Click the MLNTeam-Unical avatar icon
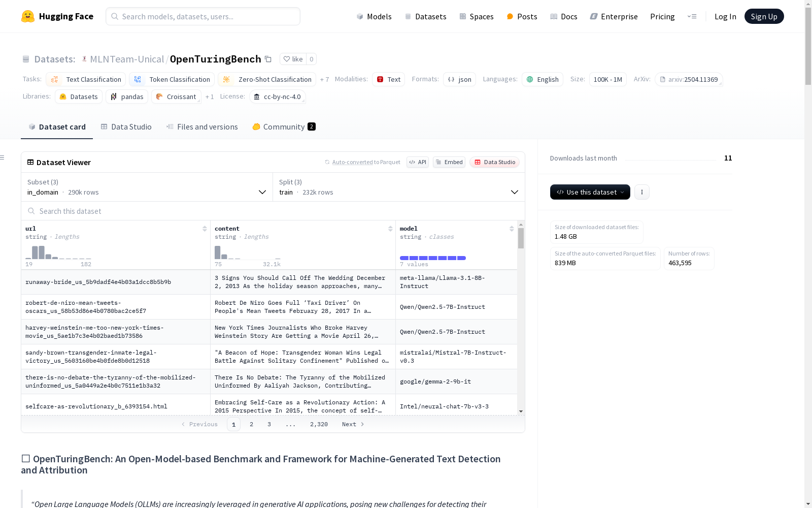 [x=84, y=59]
